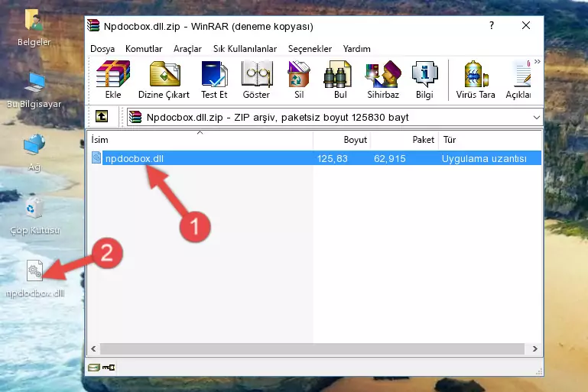Click the Dizine Çıkart extract icon
Image resolution: width=588 pixels, height=392 pixels.
point(164,79)
